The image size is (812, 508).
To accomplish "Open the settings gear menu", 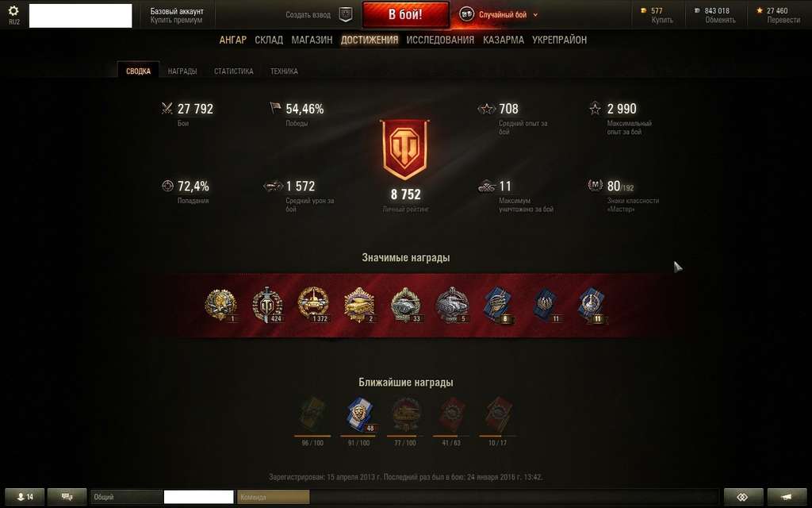I will [13, 11].
